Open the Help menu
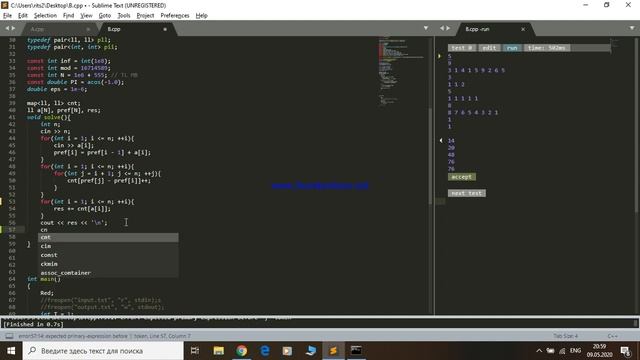The width and height of the screenshot is (640, 360). click(x=202, y=16)
